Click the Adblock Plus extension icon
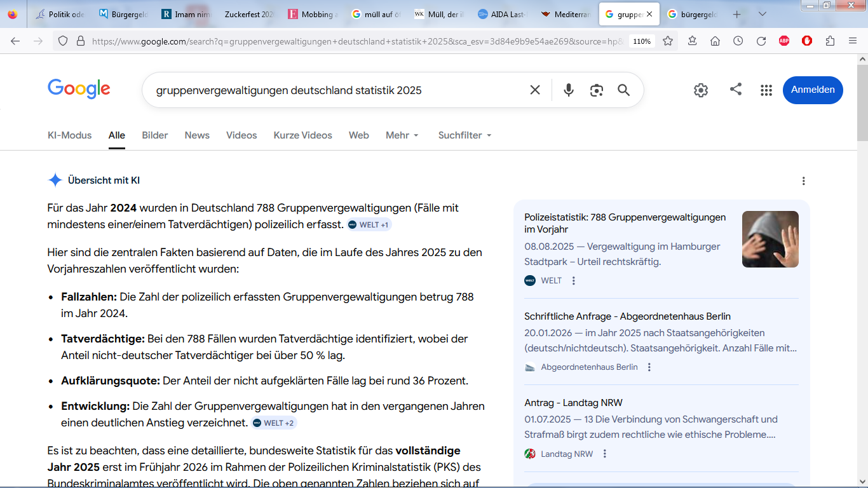 pos(784,41)
